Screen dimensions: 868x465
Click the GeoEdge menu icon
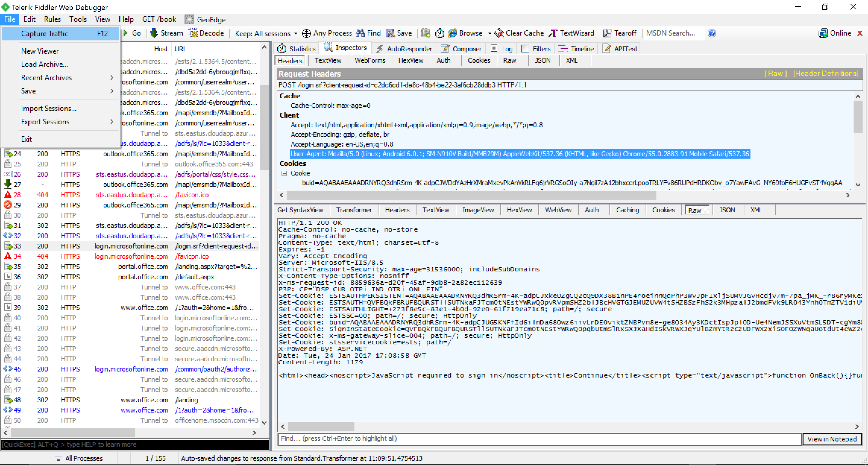point(189,20)
